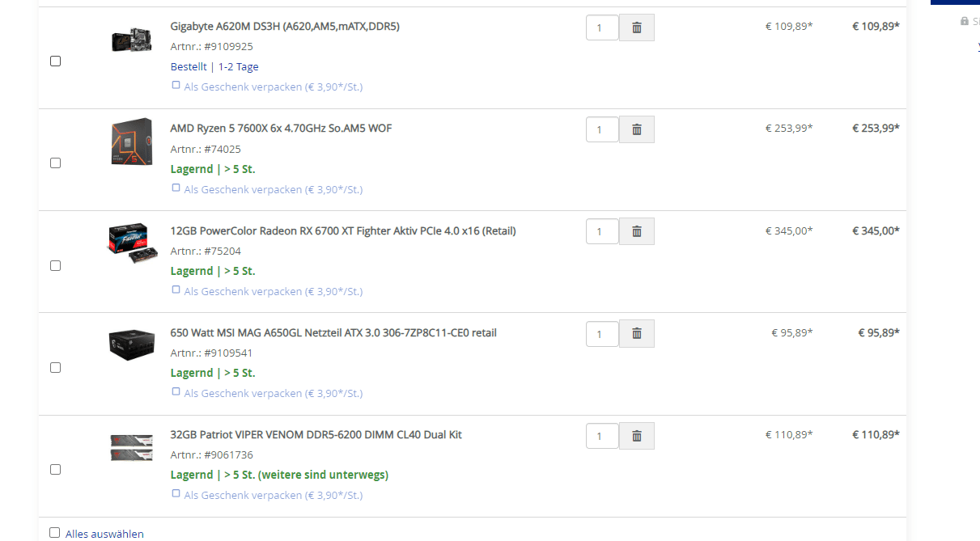Image resolution: width=980 pixels, height=541 pixels.
Task: Remove the Patriot VIPER VENOM RAM via trash icon
Action: pyautogui.click(x=637, y=435)
